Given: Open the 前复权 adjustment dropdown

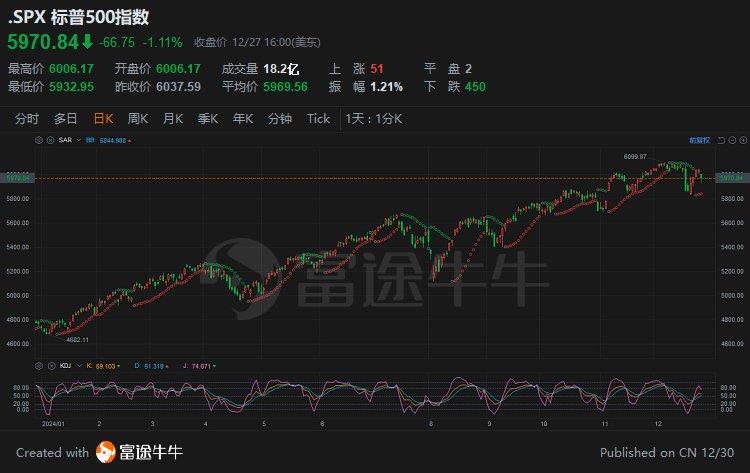Looking at the screenshot, I should (698, 141).
